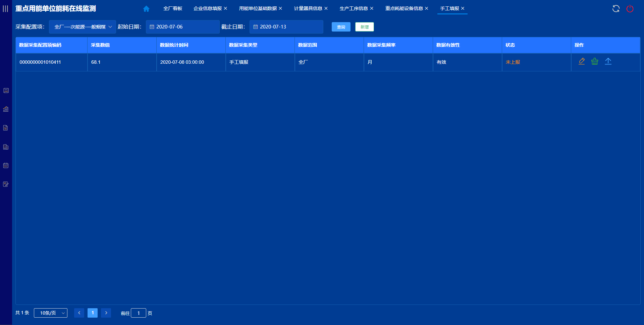Click the 前往 page number input
The height and width of the screenshot is (325, 644).
tap(139, 313)
